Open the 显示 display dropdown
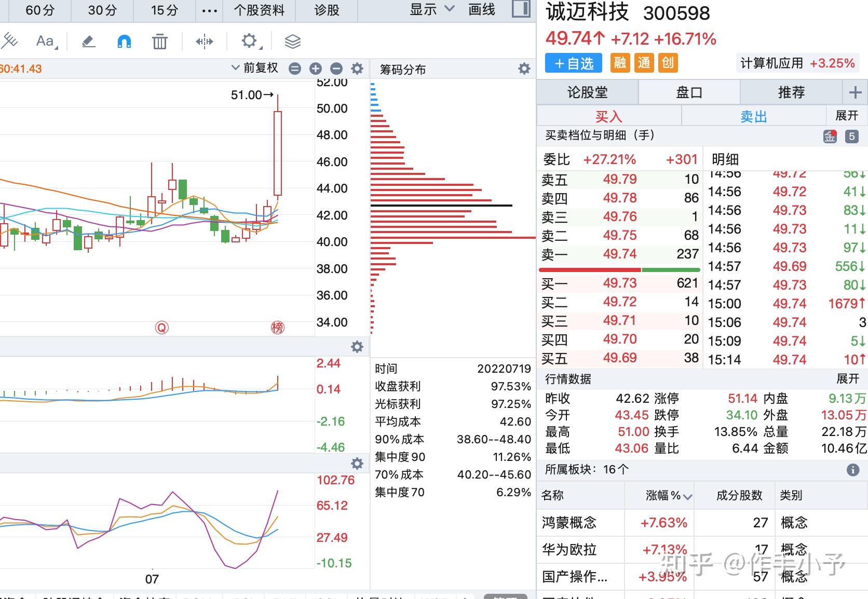The width and height of the screenshot is (868, 599). 432,9
